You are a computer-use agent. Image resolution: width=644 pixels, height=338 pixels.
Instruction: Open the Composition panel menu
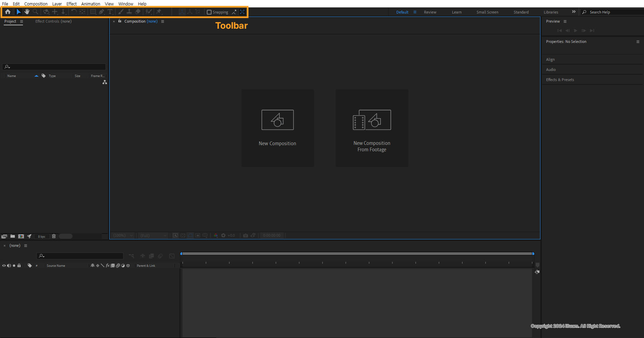click(163, 21)
